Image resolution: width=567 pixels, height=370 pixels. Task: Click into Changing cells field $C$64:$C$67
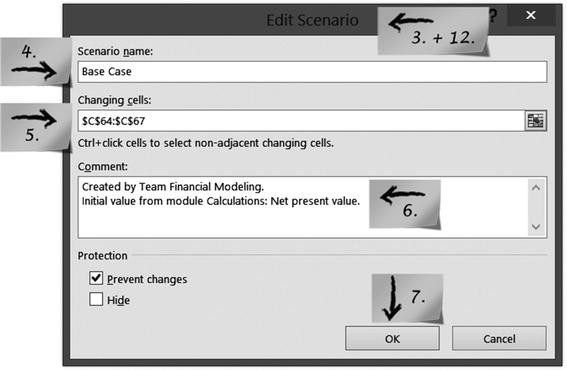click(x=301, y=121)
